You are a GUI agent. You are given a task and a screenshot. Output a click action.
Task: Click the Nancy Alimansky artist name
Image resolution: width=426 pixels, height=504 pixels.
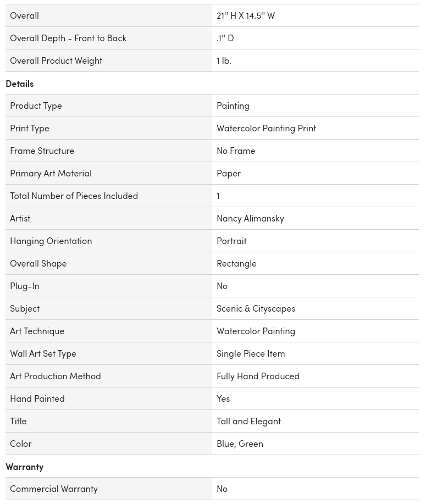250,218
